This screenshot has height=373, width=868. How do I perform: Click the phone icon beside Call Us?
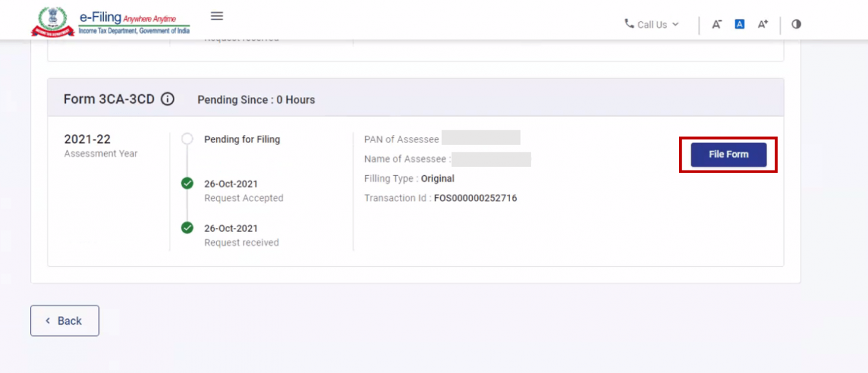coord(629,23)
